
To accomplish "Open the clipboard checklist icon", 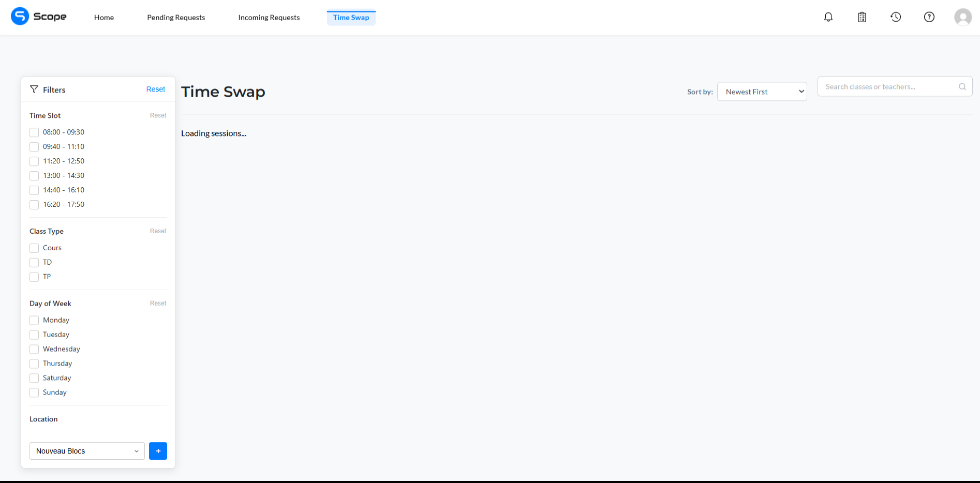I will (862, 17).
